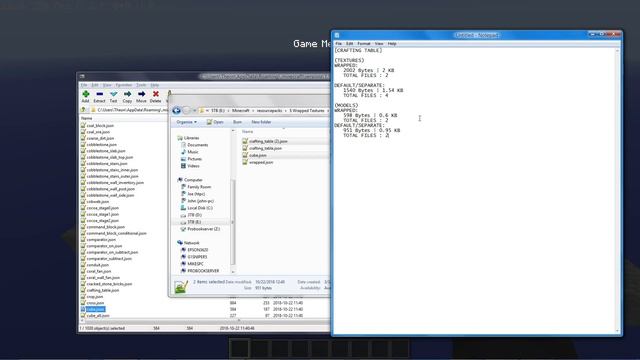
Task: Select Videos in Explorer navigation pane
Action: [190, 166]
